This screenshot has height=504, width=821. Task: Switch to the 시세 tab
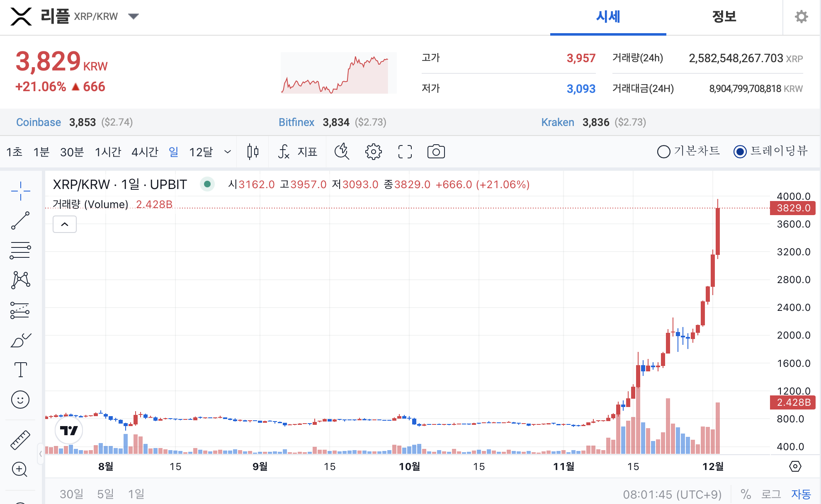coord(608,17)
